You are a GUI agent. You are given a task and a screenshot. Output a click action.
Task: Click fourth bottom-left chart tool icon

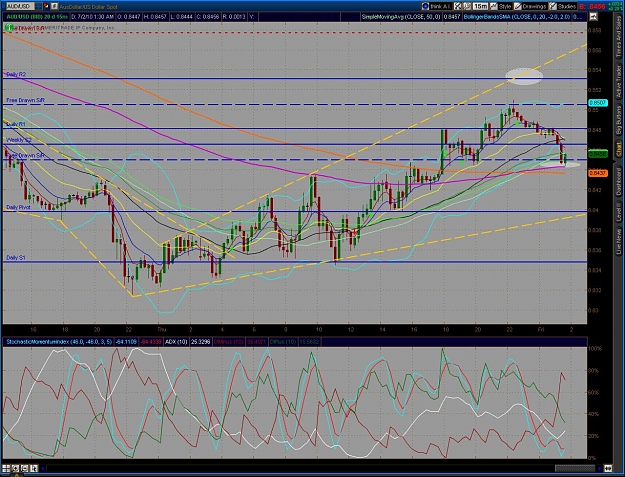click(x=33, y=468)
